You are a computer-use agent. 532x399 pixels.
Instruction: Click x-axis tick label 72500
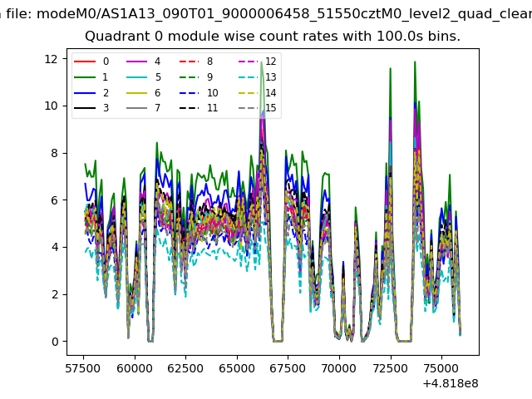390,368
